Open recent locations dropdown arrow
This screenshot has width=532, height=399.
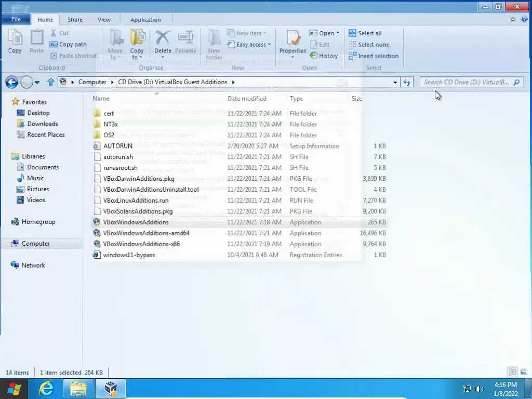coord(37,82)
